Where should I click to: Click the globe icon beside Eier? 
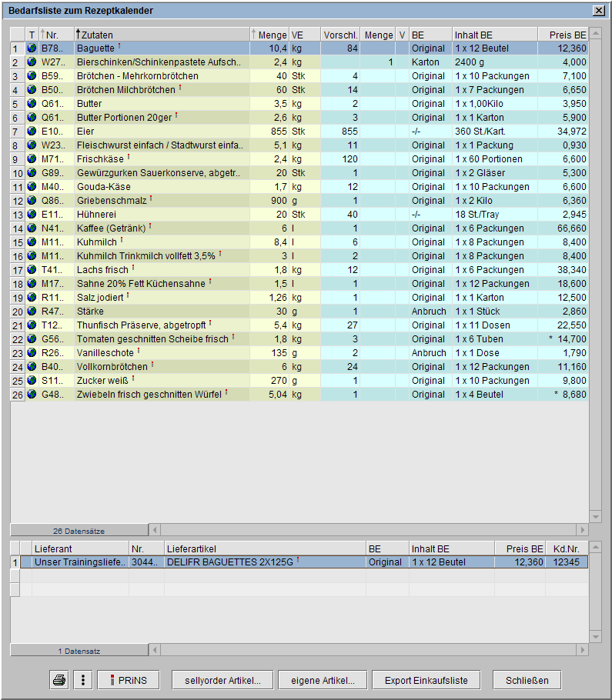pyautogui.click(x=32, y=132)
